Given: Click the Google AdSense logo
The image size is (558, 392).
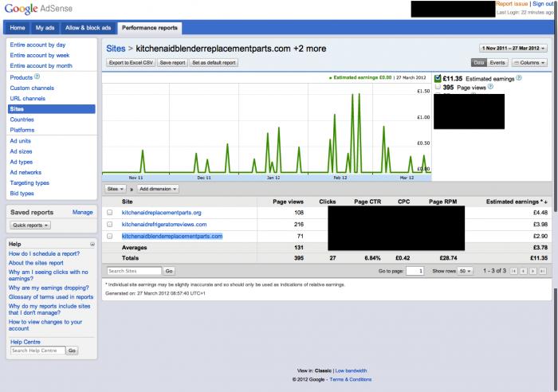Looking at the screenshot, I should [x=38, y=9].
